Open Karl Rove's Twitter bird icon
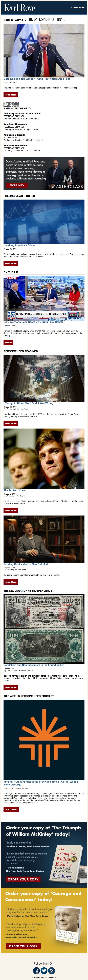Viewport: 88px width, 980px height. click(x=44, y=970)
